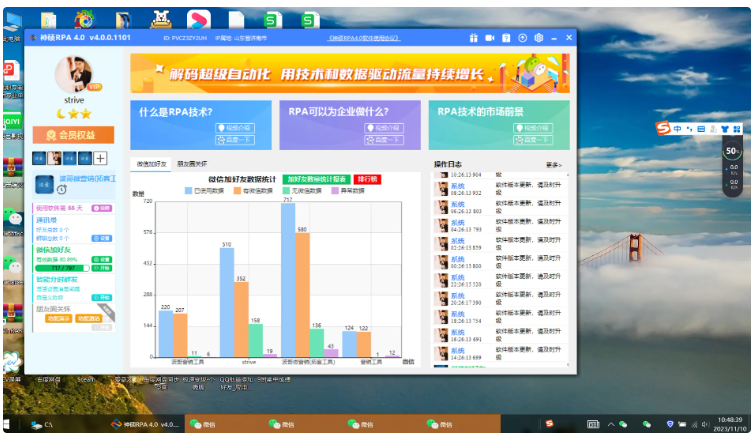The image size is (754, 438).
Task: Click 百度一下 on RPA可以为企业做什么 card
Action: 384,140
